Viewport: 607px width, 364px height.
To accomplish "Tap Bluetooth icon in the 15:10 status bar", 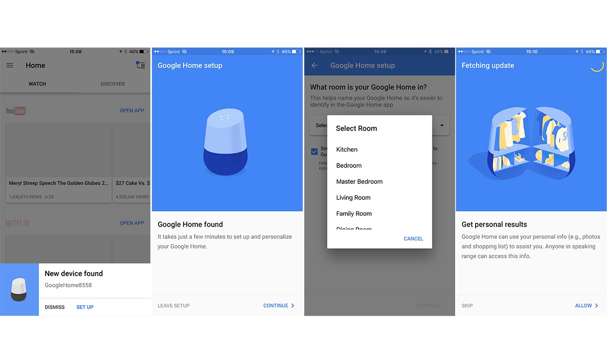I will (x=581, y=52).
